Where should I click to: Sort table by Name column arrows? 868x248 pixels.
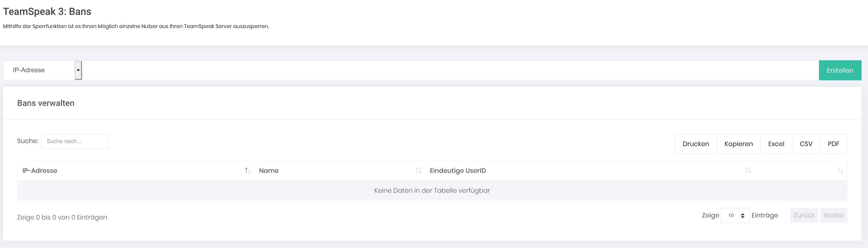[x=418, y=170]
